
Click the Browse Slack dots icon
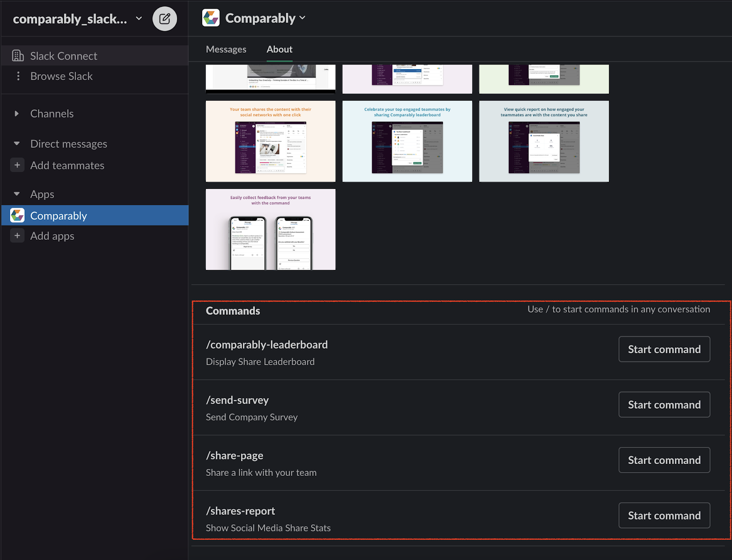pyautogui.click(x=18, y=76)
